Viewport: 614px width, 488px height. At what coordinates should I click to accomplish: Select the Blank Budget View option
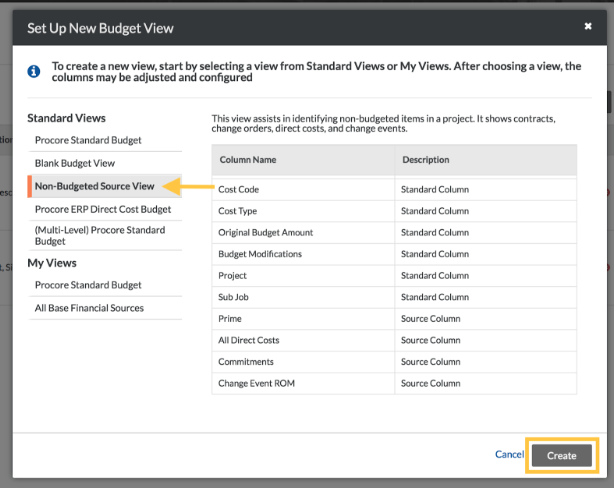(x=105, y=163)
